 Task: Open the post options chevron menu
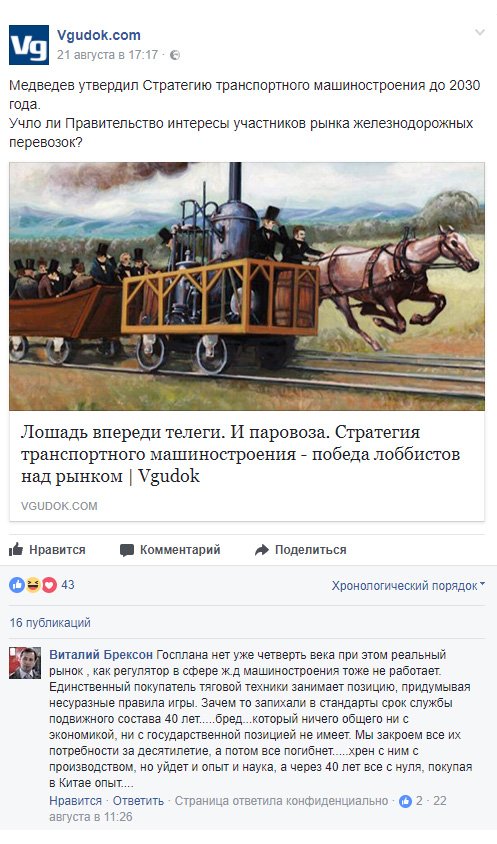pyautogui.click(x=480, y=33)
